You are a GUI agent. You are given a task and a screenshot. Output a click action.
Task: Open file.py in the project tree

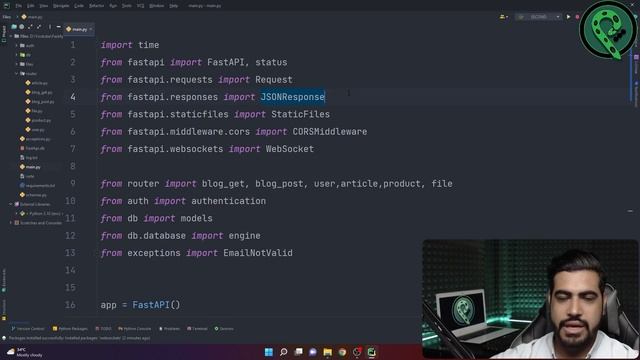34,111
